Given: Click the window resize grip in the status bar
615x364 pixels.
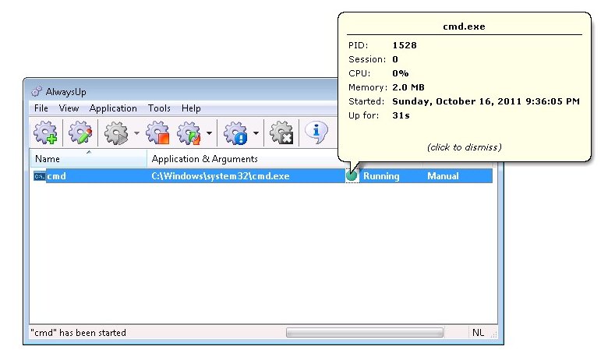Looking at the screenshot, I should point(494,334).
